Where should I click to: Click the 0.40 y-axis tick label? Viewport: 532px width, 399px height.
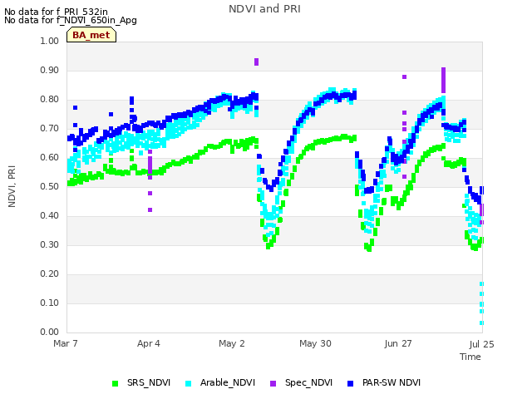point(50,216)
